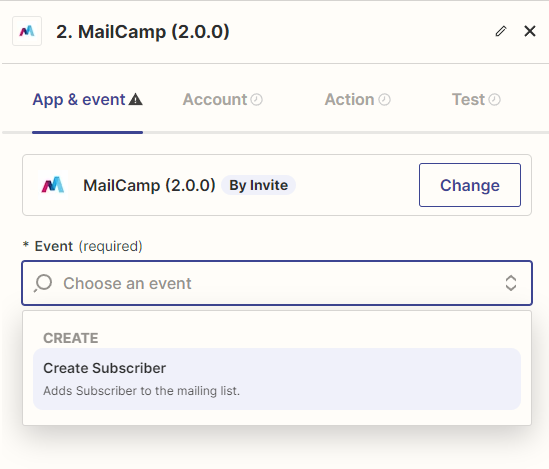Click 'Adds Subscriber to the mailing list.' description
The height and width of the screenshot is (469, 549).
pyautogui.click(x=141, y=391)
